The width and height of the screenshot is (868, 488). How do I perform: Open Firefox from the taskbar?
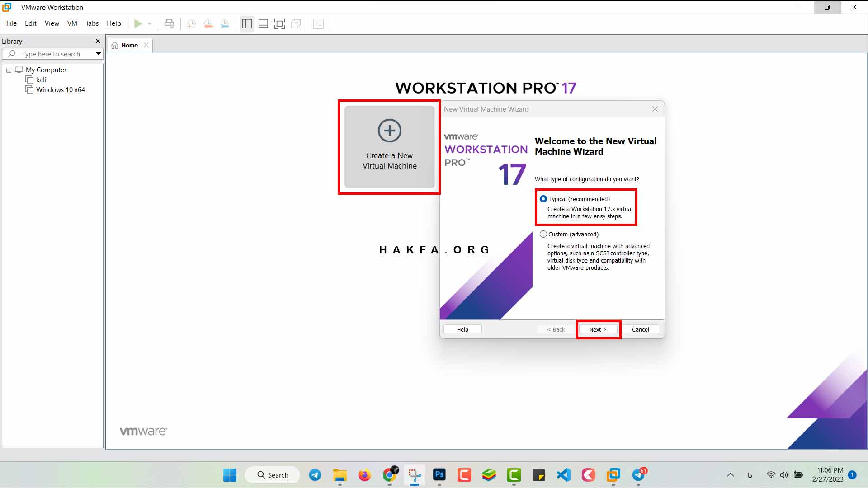point(364,475)
